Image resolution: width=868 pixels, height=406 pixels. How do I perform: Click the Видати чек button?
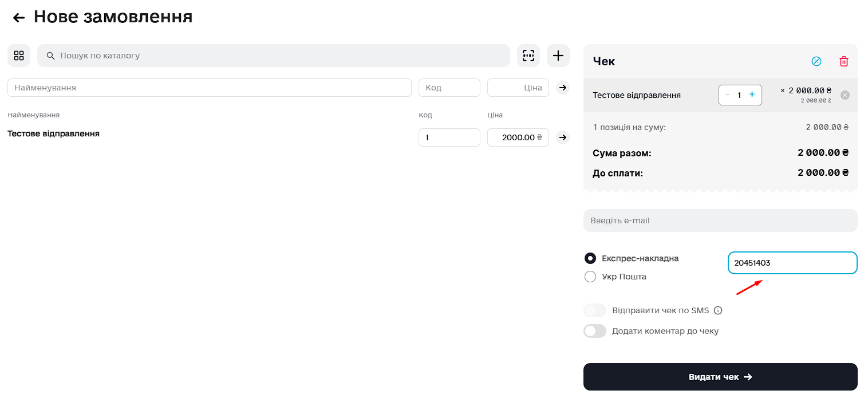pos(720,377)
